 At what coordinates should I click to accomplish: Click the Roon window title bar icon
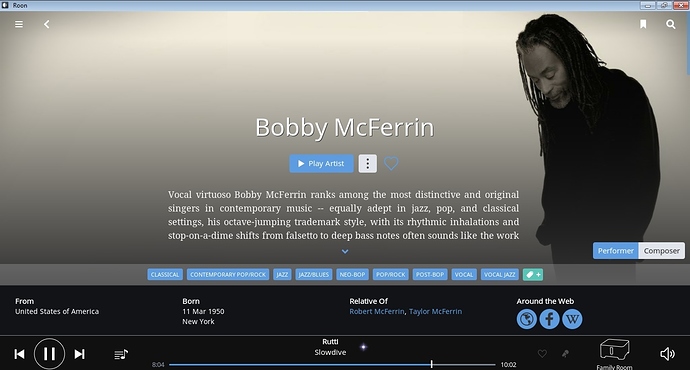5,5
